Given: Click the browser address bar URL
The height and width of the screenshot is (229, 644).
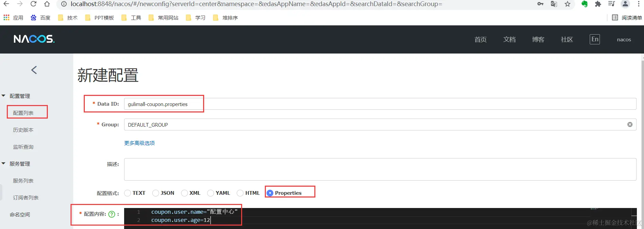Looking at the screenshot, I should coord(256,4).
